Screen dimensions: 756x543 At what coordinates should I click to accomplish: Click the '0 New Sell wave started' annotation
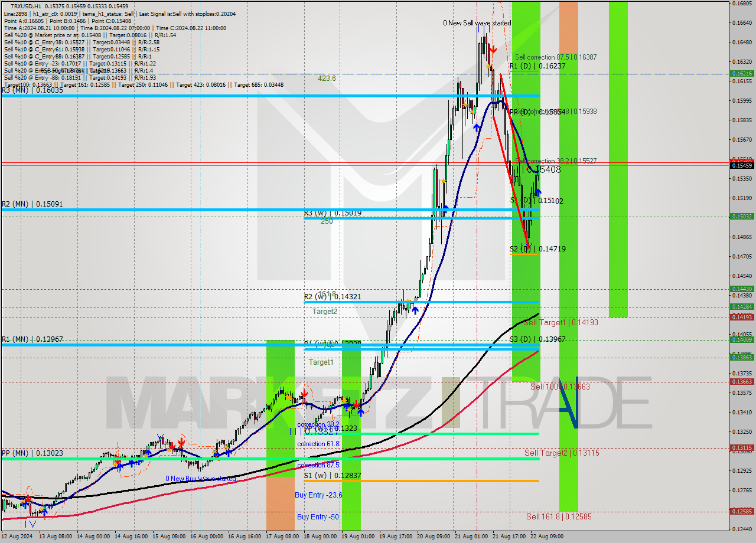click(477, 23)
